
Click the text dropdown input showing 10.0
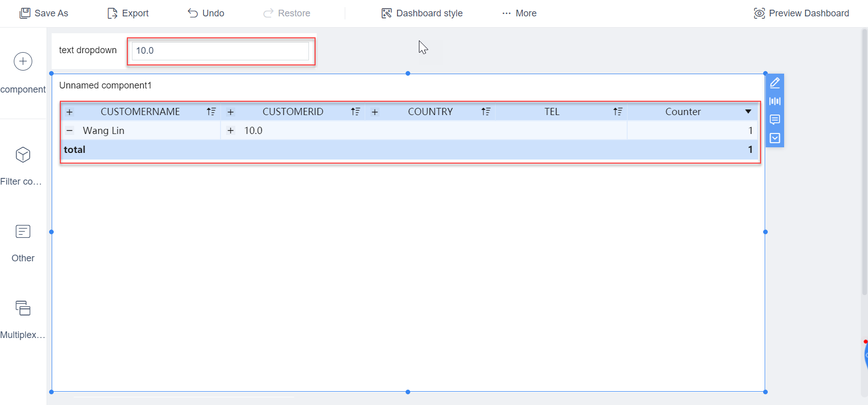click(220, 51)
